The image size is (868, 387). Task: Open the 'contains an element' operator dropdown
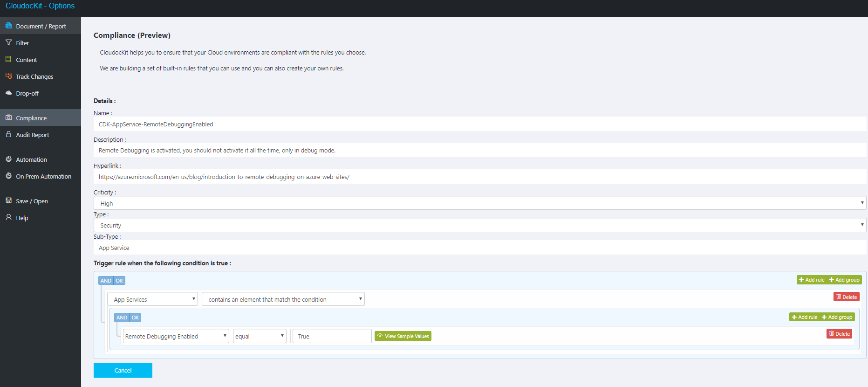point(283,299)
